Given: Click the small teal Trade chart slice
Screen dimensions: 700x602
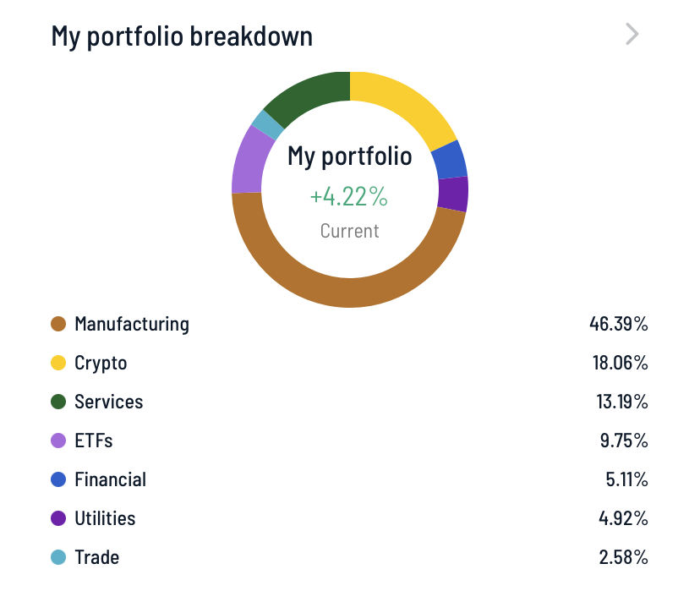Looking at the screenshot, I should [x=267, y=125].
